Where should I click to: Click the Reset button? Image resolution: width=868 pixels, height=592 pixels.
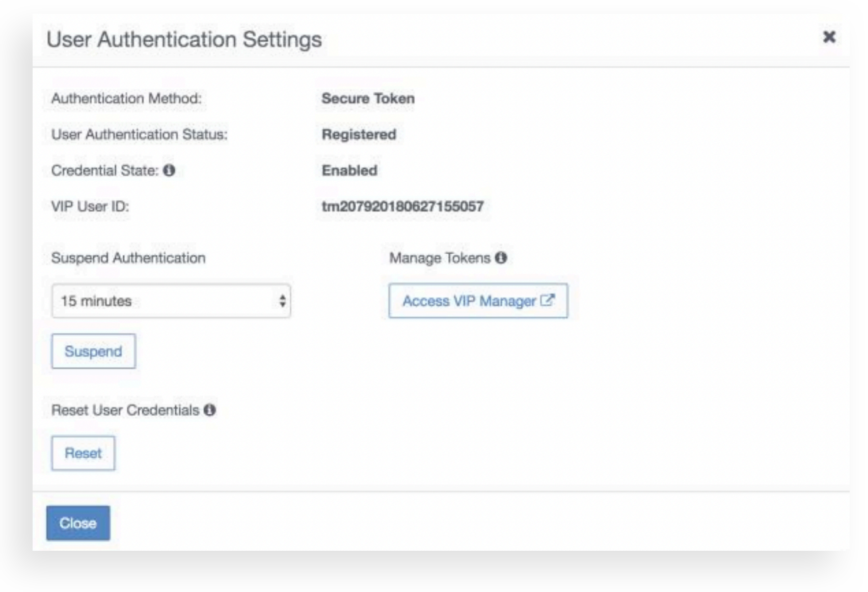pos(83,453)
